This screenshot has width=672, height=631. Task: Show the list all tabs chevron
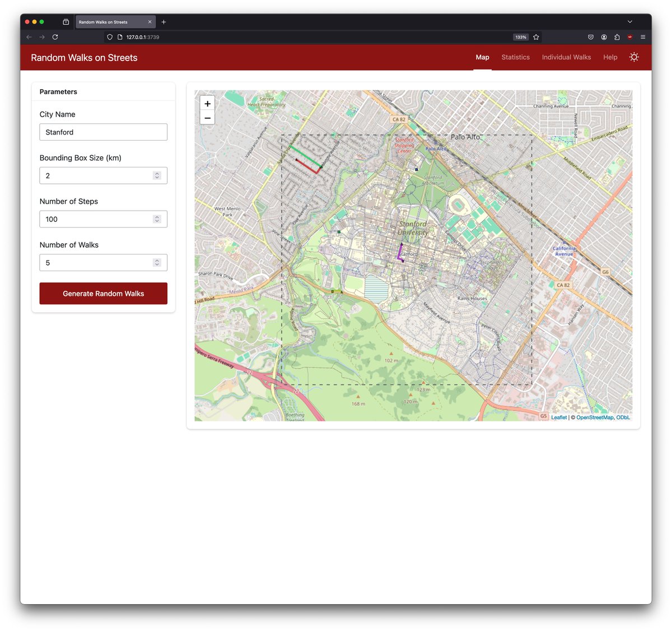point(629,22)
